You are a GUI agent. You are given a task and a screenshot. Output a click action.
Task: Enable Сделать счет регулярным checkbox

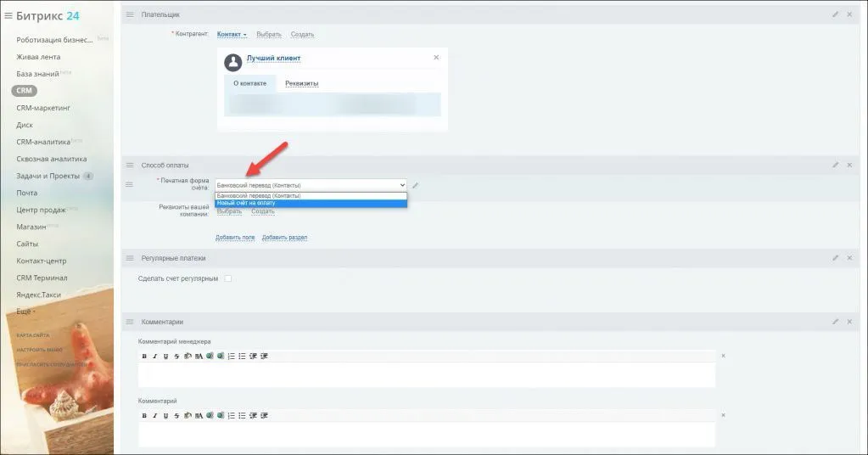[227, 278]
